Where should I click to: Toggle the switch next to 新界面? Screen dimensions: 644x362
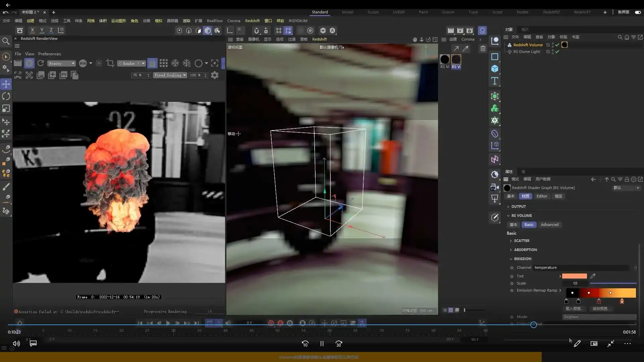point(638,12)
